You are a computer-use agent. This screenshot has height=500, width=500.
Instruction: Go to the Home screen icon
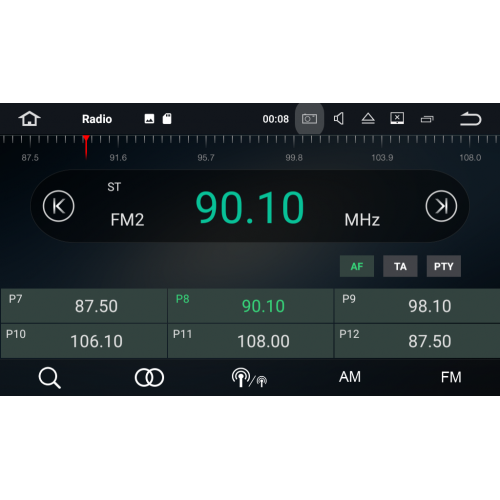(x=29, y=119)
